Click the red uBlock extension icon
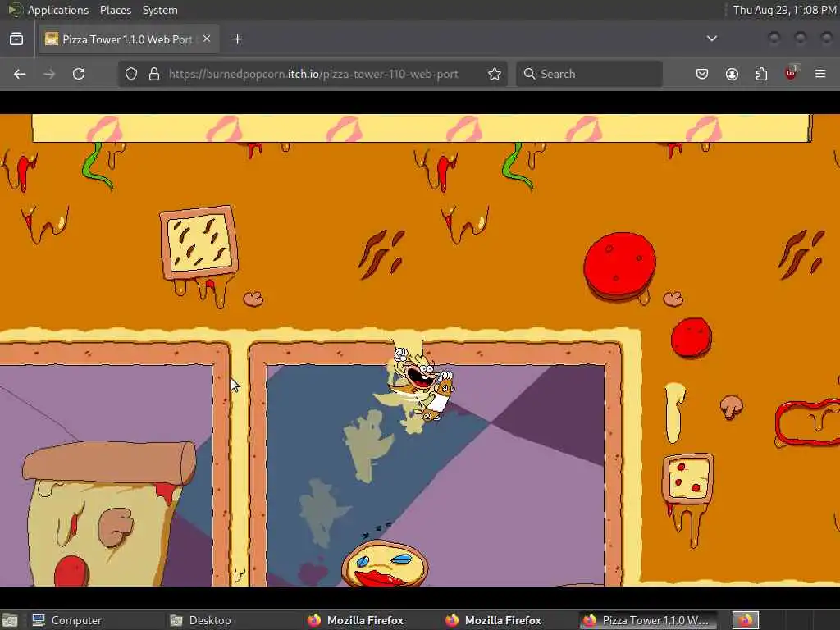This screenshot has width=840, height=630. (791, 73)
